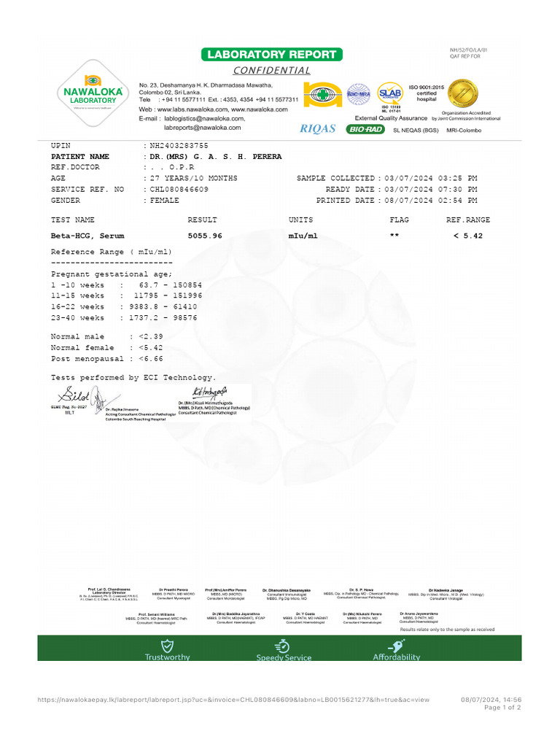The height and width of the screenshot is (747, 560).
Task: Click the ** flag marker
Action: pyautogui.click(x=394, y=236)
